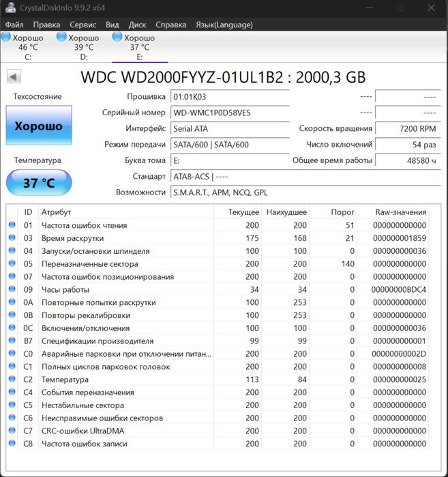Click the ID column header
The height and width of the screenshot is (477, 448).
[x=28, y=212]
